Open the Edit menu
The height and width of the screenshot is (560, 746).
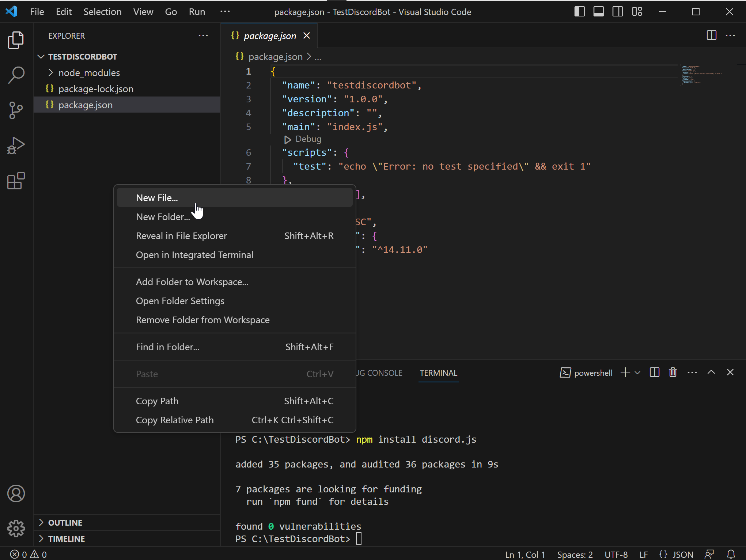point(64,12)
